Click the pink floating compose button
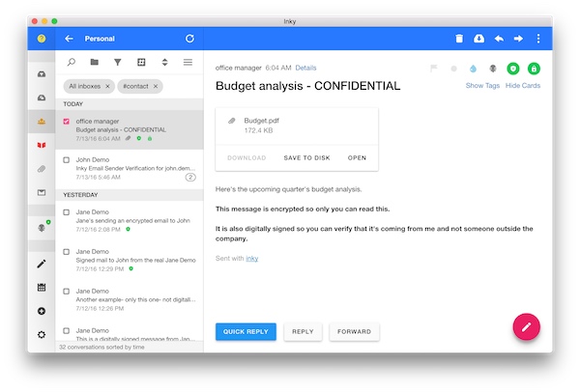The width and height of the screenshot is (580, 392). pyautogui.click(x=527, y=326)
